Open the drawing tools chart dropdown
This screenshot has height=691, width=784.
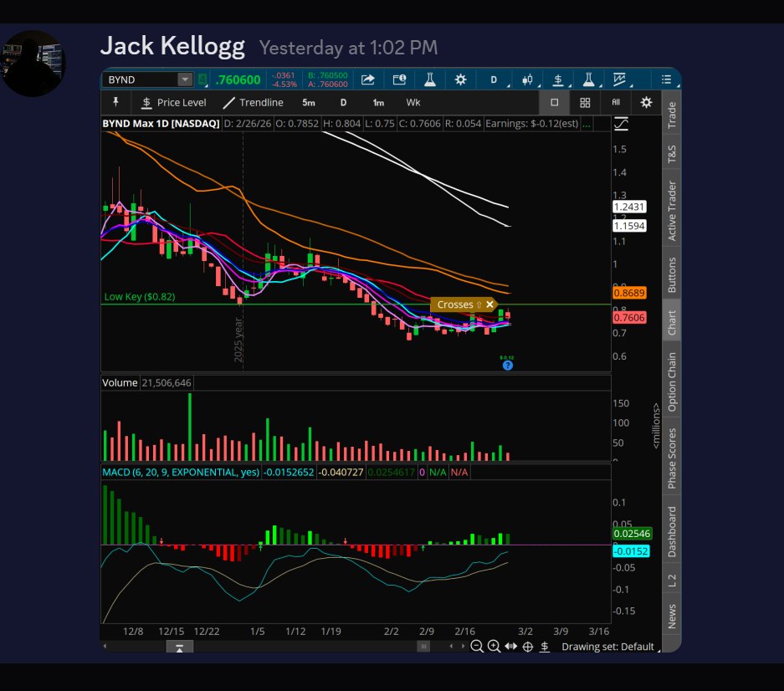(620, 80)
